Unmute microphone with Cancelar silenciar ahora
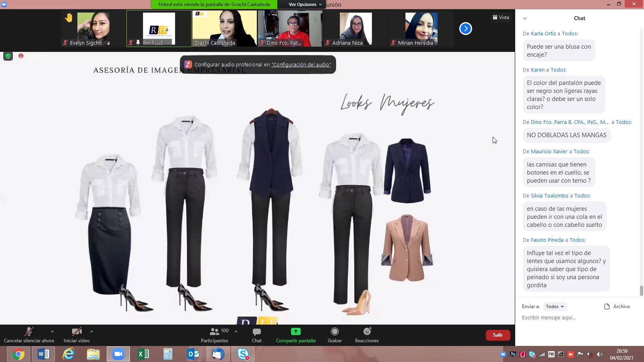Image resolution: width=644 pixels, height=362 pixels. 29,332
